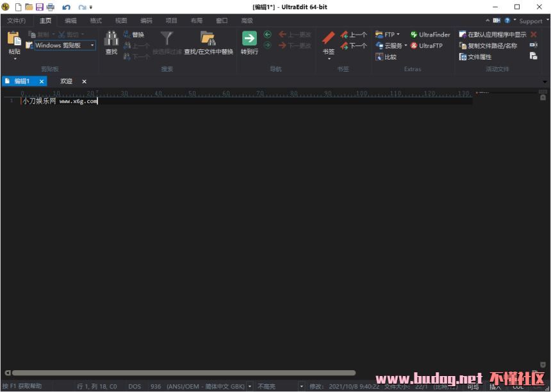Click the green Go to Line (转到行) icon

(x=249, y=38)
